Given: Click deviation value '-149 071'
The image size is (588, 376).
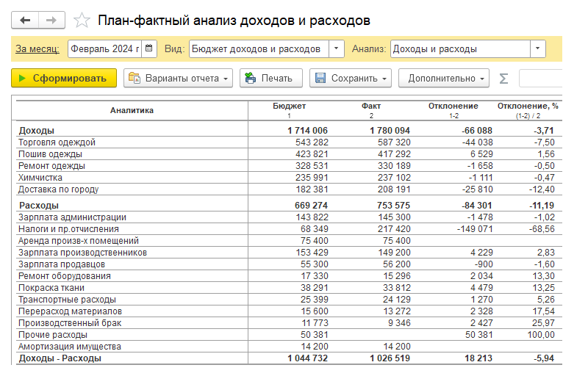Looking at the screenshot, I should (x=475, y=229).
